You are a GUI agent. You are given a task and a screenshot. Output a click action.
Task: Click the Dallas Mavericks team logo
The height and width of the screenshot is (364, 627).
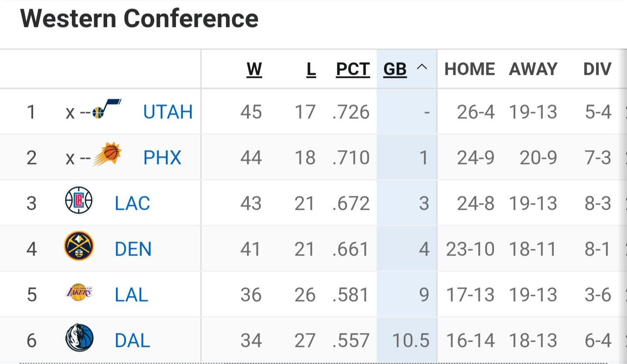click(79, 337)
